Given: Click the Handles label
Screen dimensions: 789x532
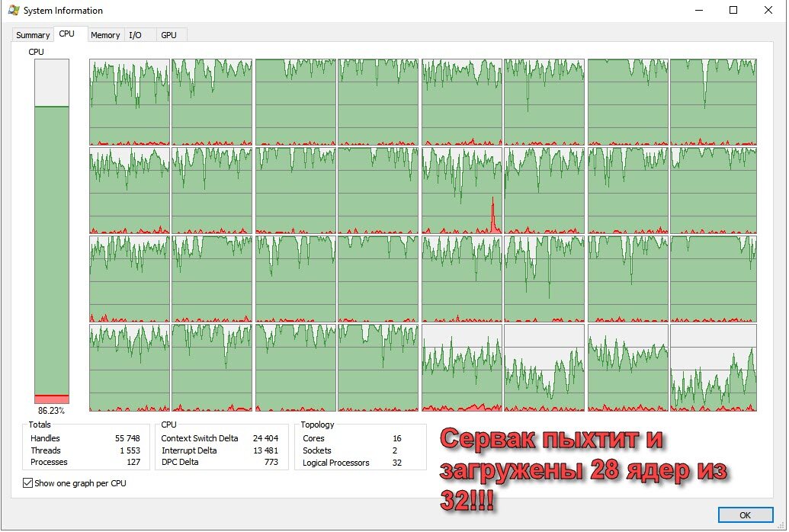Looking at the screenshot, I should pos(45,438).
